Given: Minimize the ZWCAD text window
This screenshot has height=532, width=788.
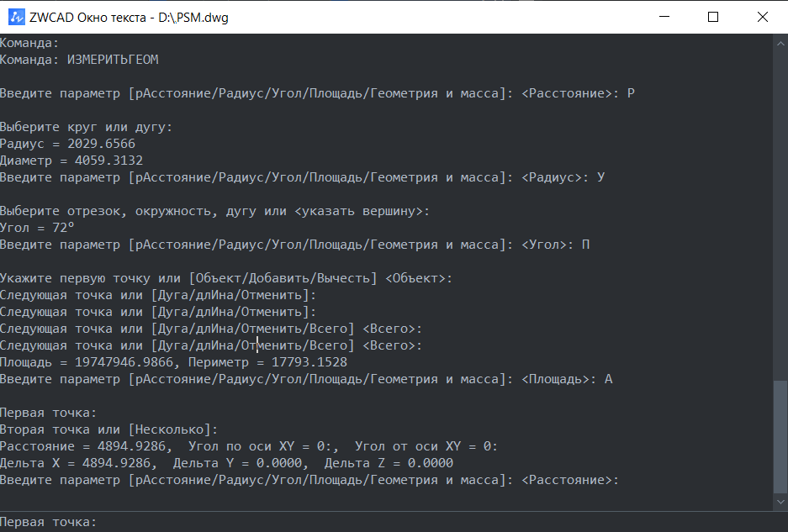Looking at the screenshot, I should point(665,17).
